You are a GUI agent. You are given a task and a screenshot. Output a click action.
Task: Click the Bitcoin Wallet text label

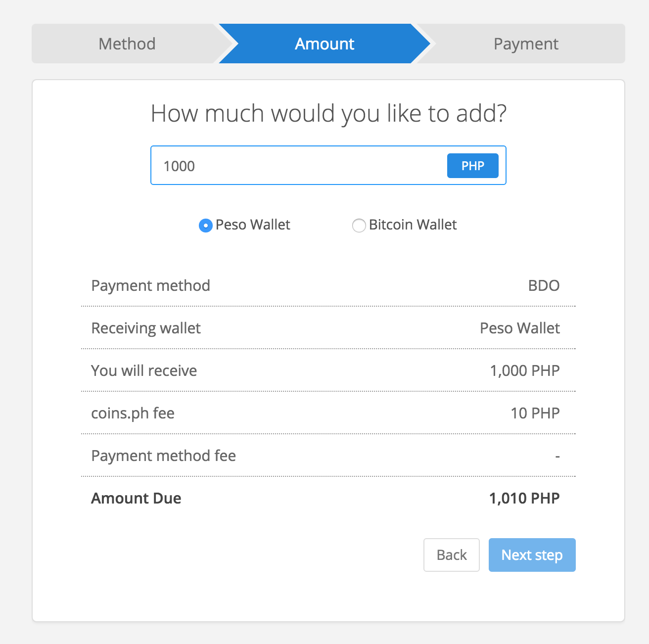coord(413,225)
